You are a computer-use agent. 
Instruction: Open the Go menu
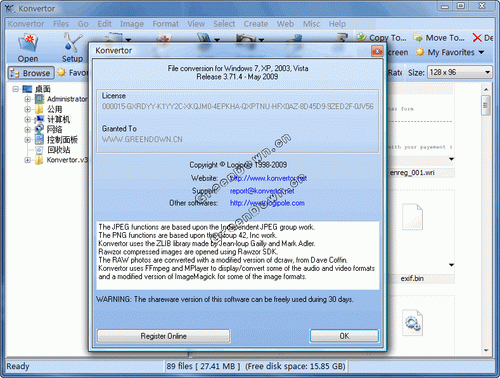click(83, 24)
